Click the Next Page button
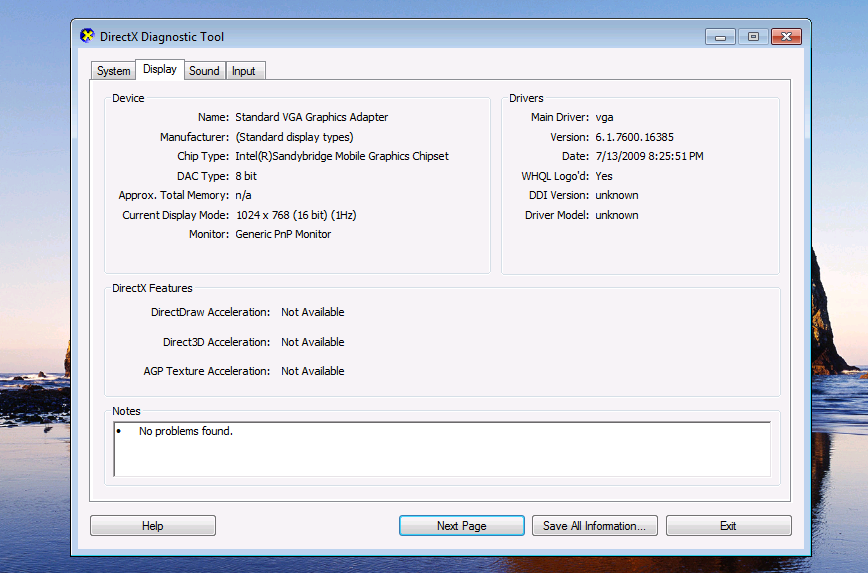Viewport: 868px width, 573px height. (462, 525)
